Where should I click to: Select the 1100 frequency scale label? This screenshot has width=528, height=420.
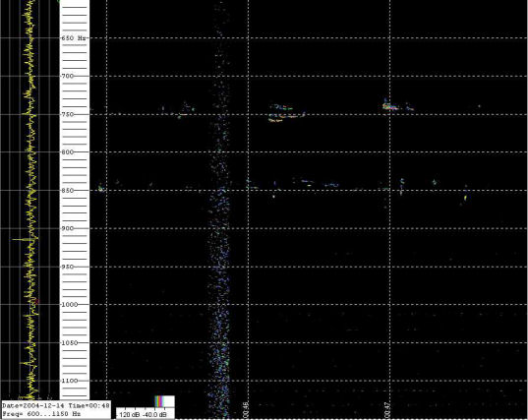click(69, 381)
